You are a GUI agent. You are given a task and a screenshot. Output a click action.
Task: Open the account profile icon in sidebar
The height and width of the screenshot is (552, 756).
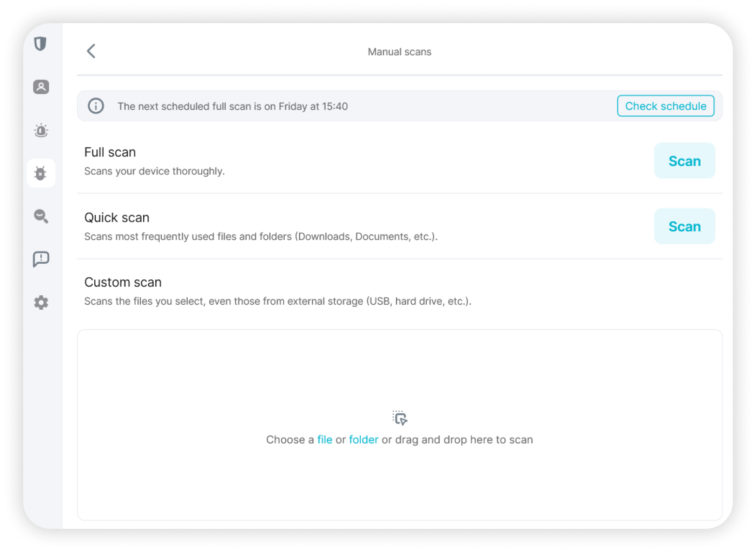pos(41,87)
